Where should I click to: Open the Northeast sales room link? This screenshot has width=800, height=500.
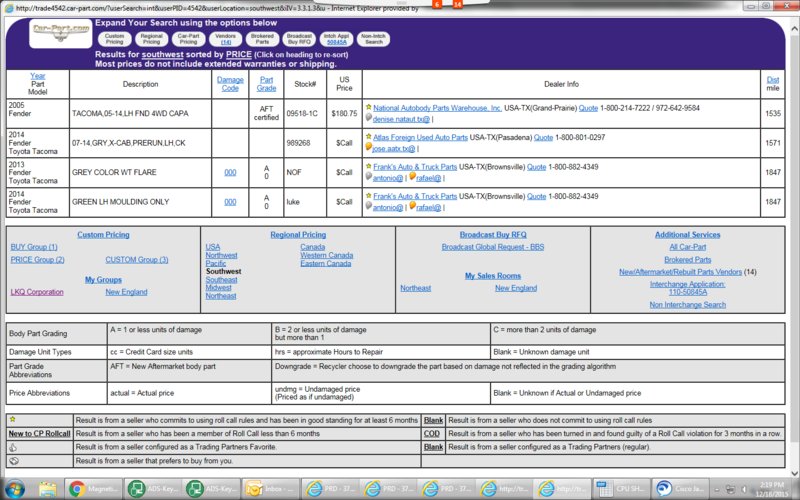(415, 288)
